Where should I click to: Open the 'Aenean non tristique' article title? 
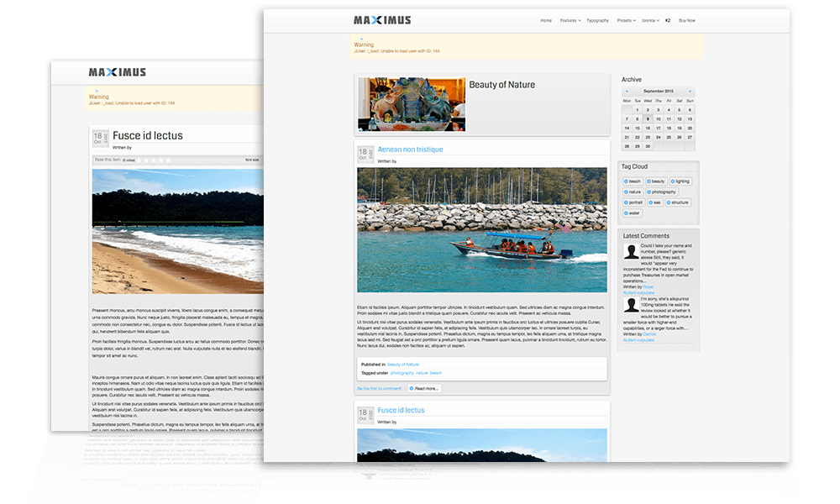click(x=410, y=150)
